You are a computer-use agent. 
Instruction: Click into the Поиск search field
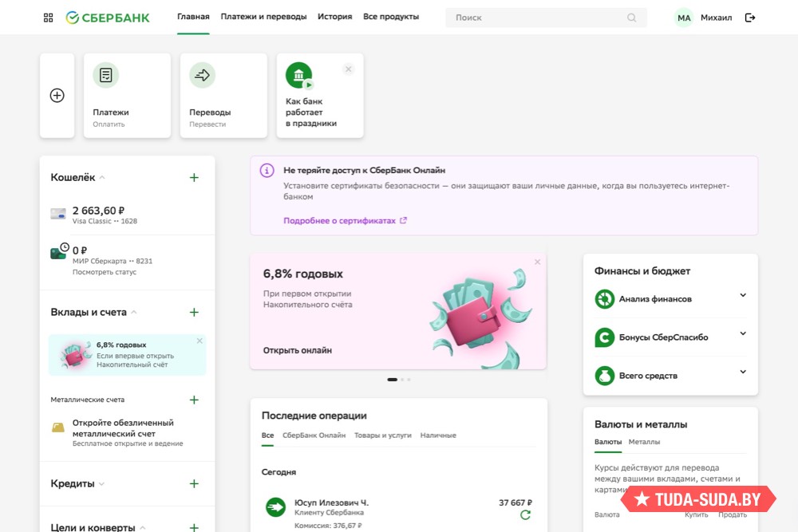click(x=546, y=18)
